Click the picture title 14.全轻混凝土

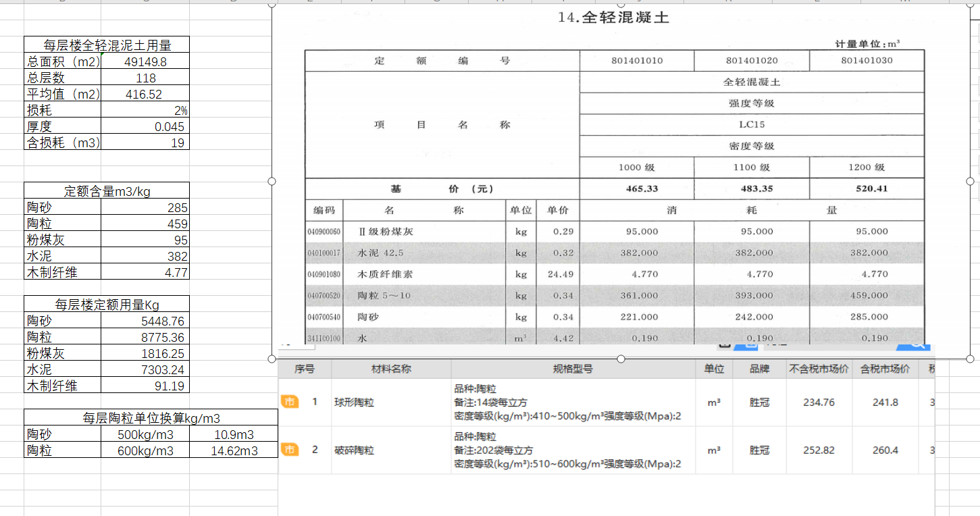[613, 18]
